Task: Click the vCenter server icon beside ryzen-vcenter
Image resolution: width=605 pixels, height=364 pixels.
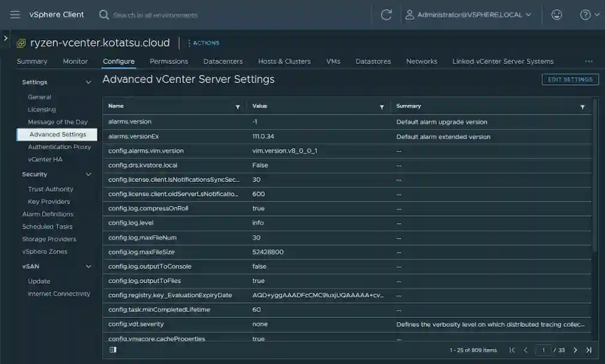Action: click(x=21, y=43)
